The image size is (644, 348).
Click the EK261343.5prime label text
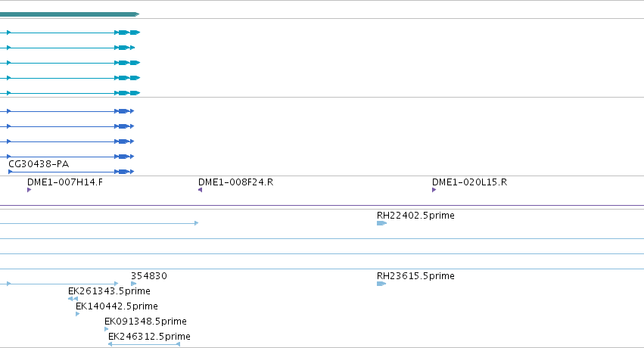(109, 291)
